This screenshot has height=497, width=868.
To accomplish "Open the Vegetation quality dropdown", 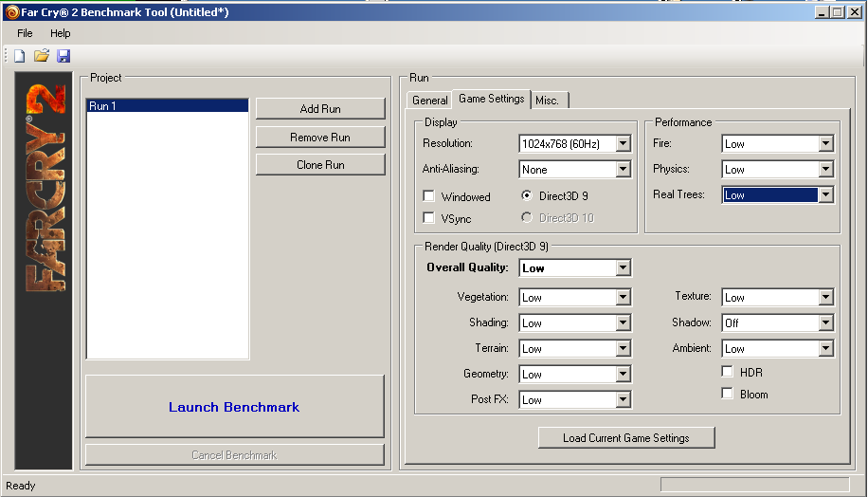I will pos(575,298).
